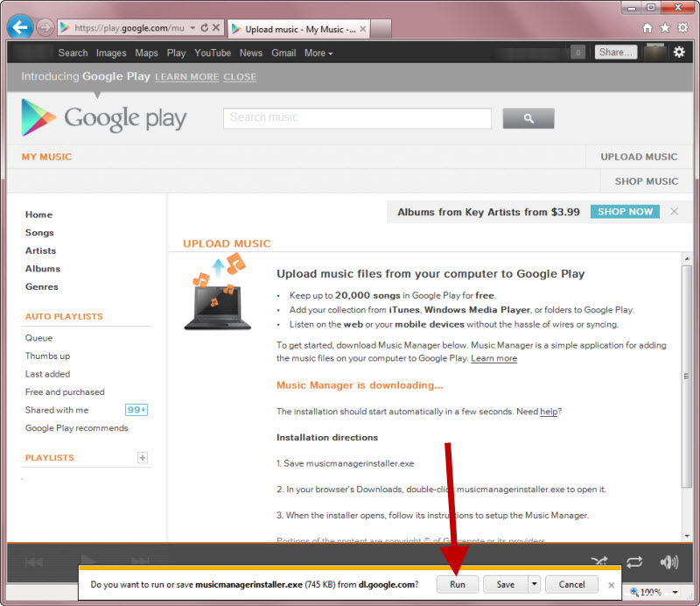The width and height of the screenshot is (700, 606).
Task: Click the user profile picture
Action: (x=655, y=53)
